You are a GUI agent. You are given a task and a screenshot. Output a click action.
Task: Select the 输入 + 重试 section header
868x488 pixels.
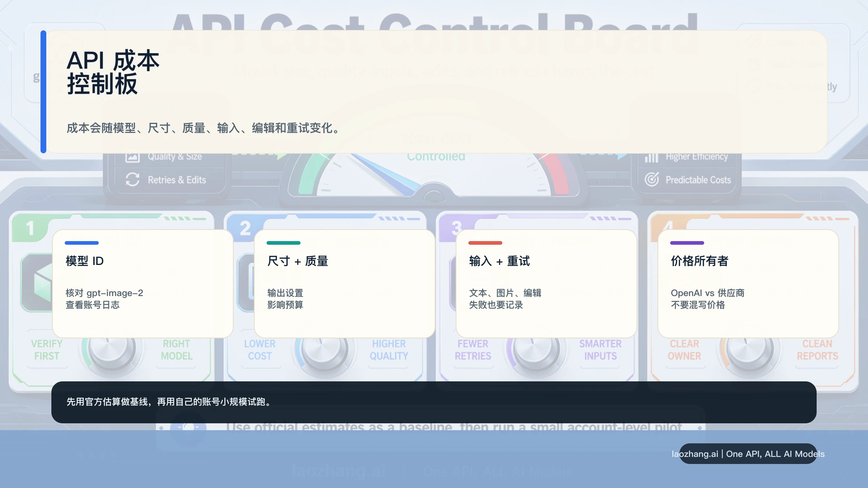(x=500, y=261)
